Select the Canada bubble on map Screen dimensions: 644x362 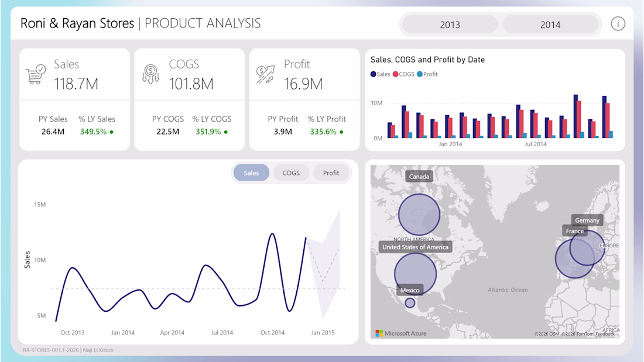pyautogui.click(x=419, y=215)
